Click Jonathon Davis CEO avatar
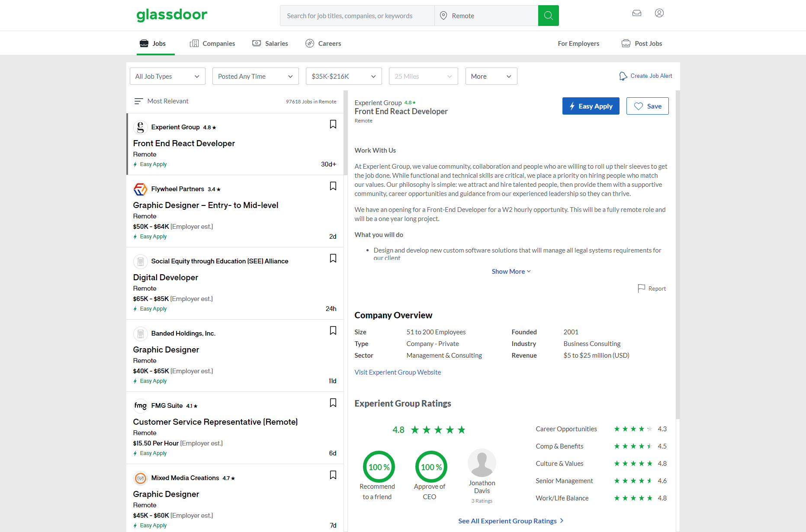Viewport: 806px width, 532px height. [x=482, y=463]
